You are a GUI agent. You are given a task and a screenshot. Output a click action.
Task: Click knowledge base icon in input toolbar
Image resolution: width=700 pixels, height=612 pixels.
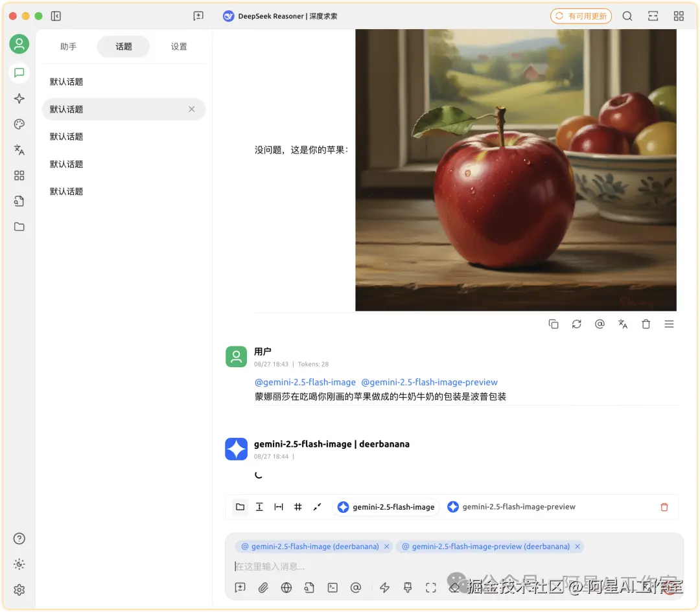pyautogui.click(x=309, y=588)
